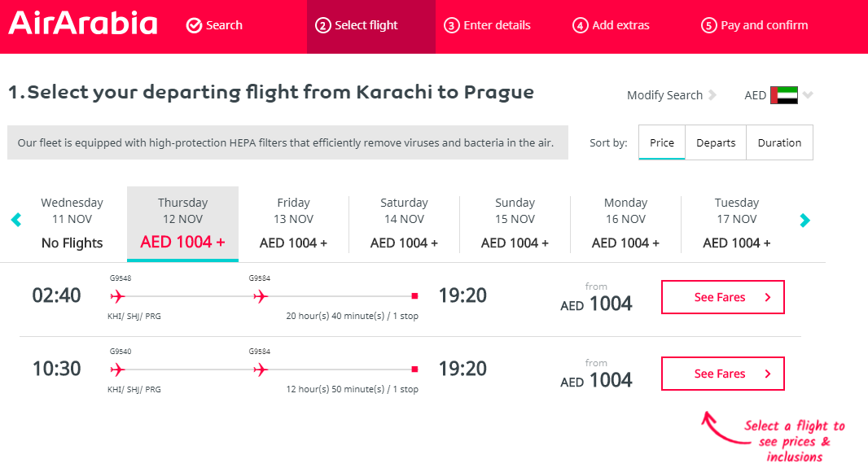
Task: See Fares for the 02:40 flight
Action: pyautogui.click(x=722, y=297)
